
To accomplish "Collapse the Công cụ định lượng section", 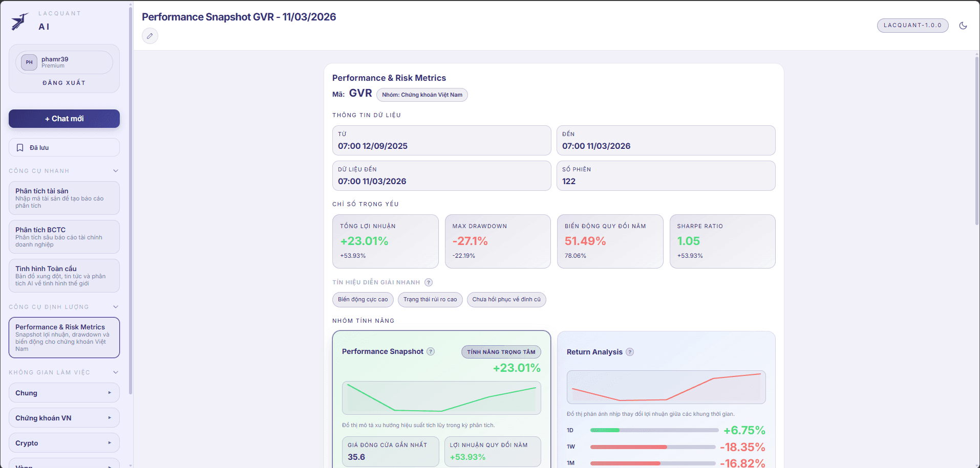I will click(116, 307).
